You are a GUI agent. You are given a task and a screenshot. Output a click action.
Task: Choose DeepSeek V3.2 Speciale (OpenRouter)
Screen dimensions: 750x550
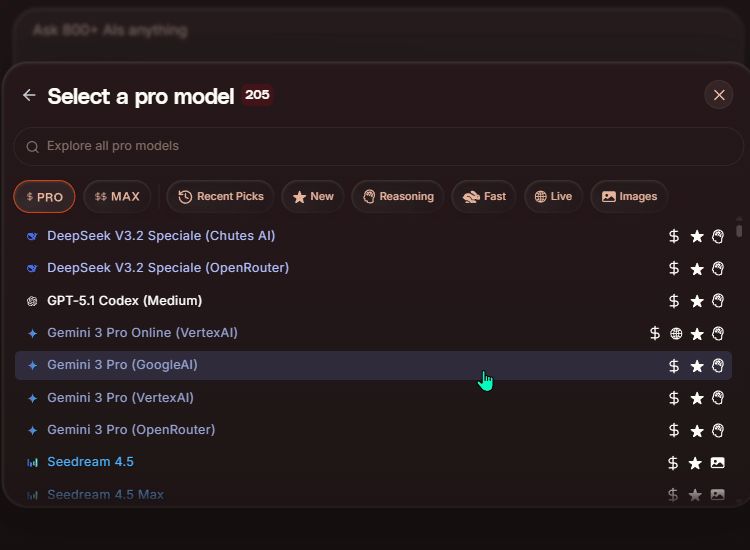click(168, 268)
